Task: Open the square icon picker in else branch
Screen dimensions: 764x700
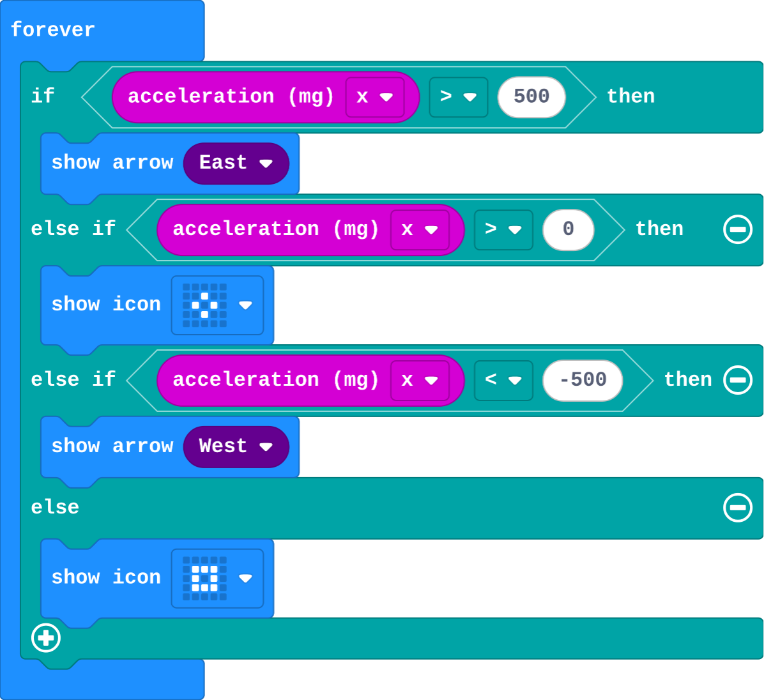Action: pyautogui.click(x=217, y=578)
